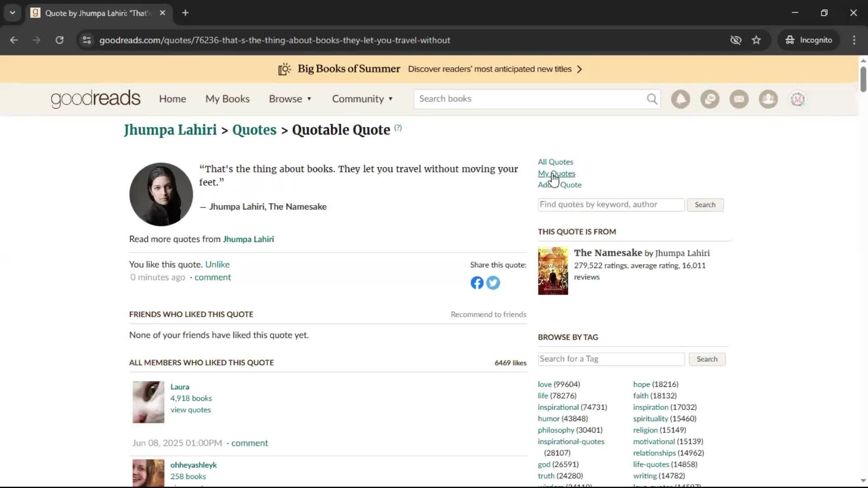Browse the philosophy tag

pos(556,430)
